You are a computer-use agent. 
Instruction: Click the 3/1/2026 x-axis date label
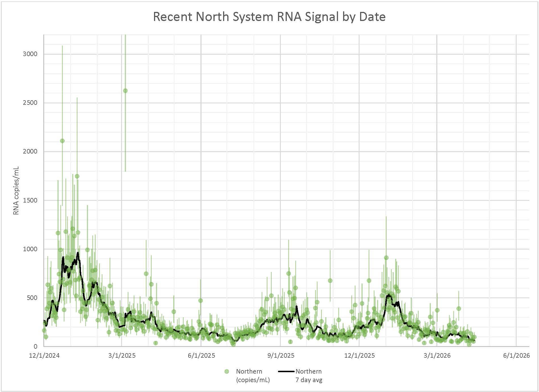[437, 355]
